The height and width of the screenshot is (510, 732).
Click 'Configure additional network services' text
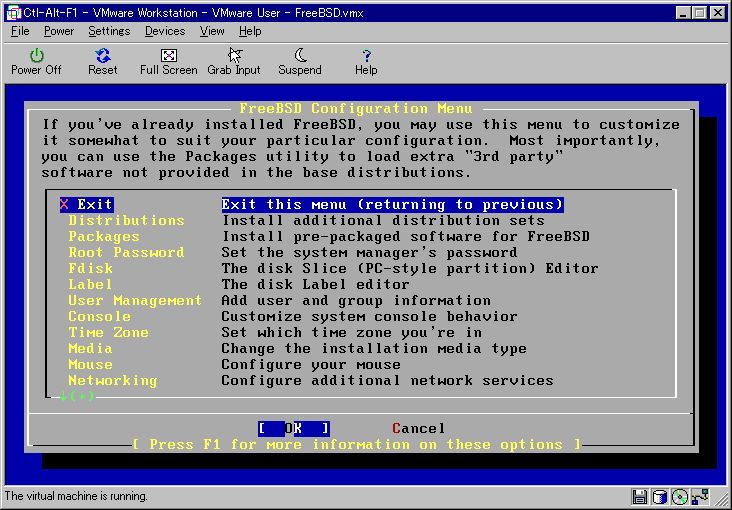pyautogui.click(x=387, y=380)
